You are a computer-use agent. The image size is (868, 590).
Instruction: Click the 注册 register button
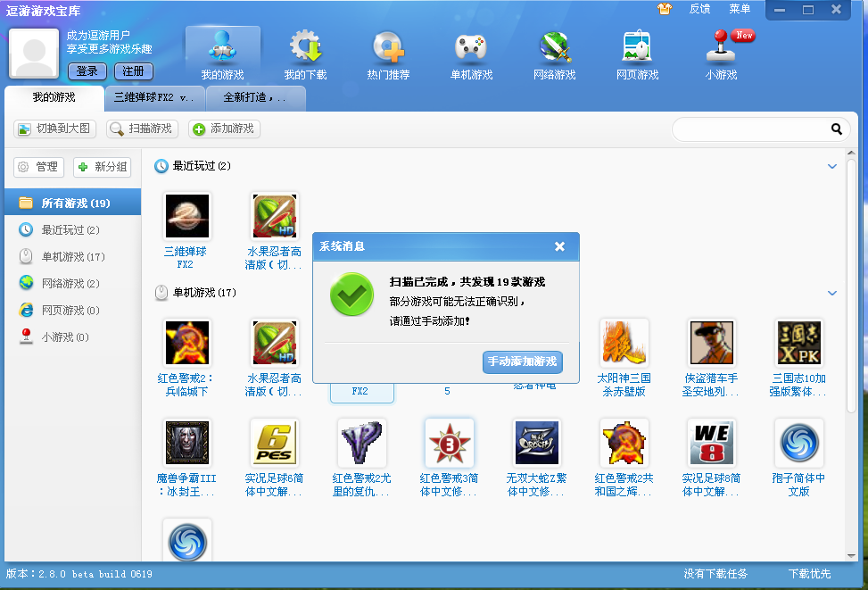point(134,71)
